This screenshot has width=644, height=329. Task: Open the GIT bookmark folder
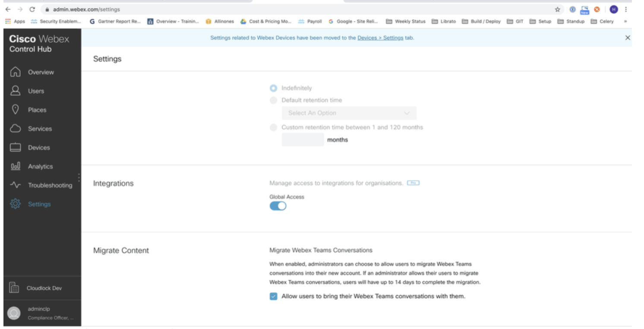point(515,21)
